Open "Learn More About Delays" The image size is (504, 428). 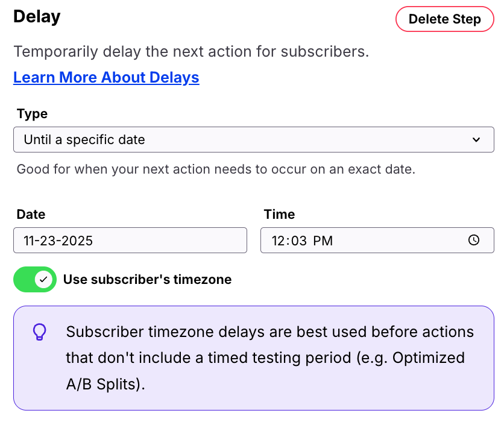click(x=106, y=77)
